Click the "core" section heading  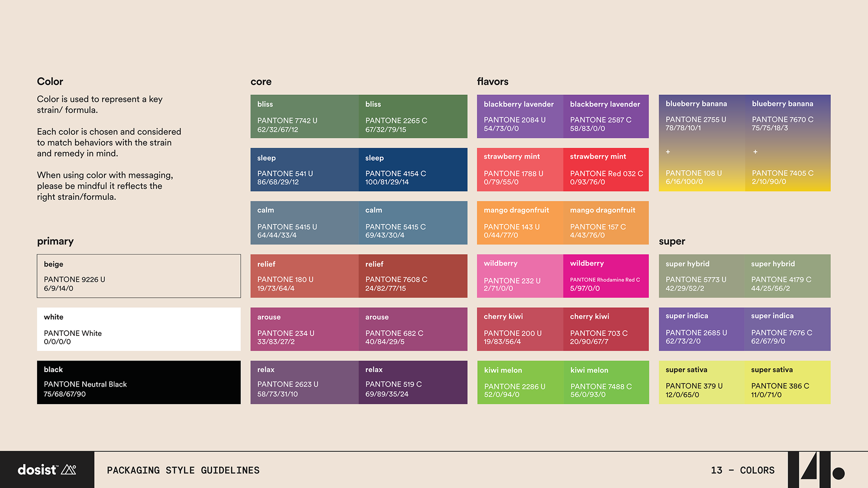pyautogui.click(x=261, y=82)
